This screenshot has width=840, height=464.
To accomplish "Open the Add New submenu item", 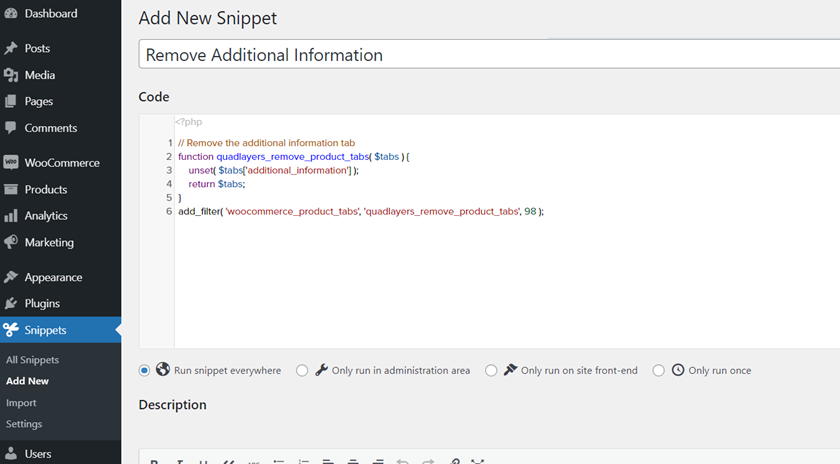I will [27, 381].
